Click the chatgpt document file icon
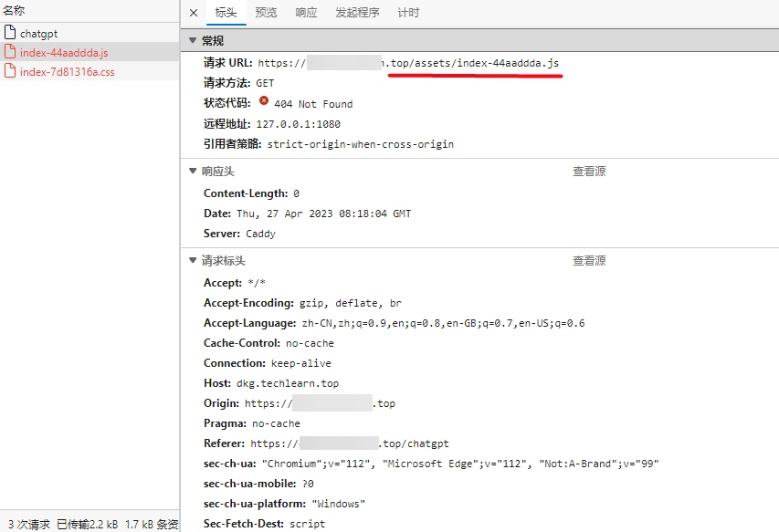The width and height of the screenshot is (779, 532). (10, 33)
